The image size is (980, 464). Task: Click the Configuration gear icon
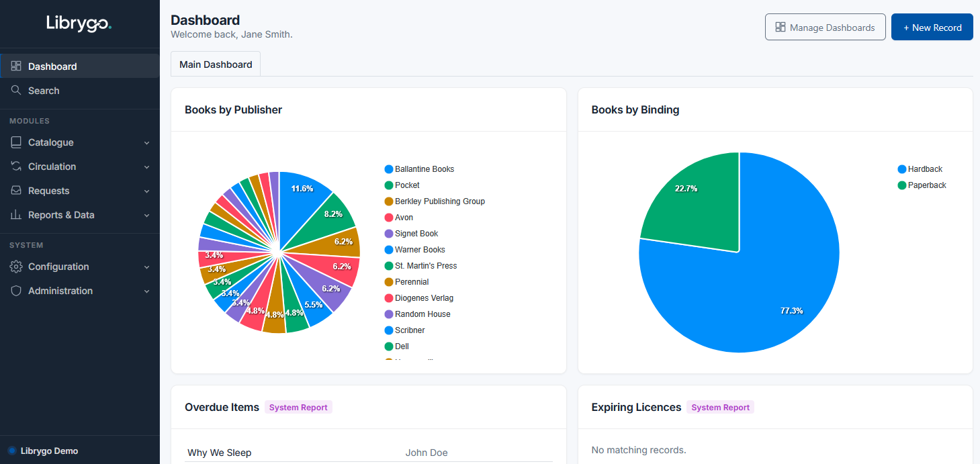pos(16,267)
